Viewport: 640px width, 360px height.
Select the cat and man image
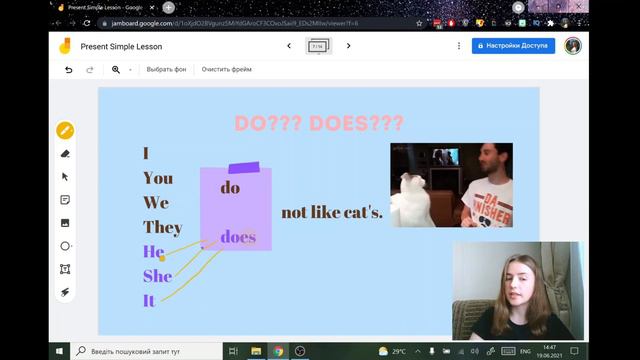click(x=451, y=185)
